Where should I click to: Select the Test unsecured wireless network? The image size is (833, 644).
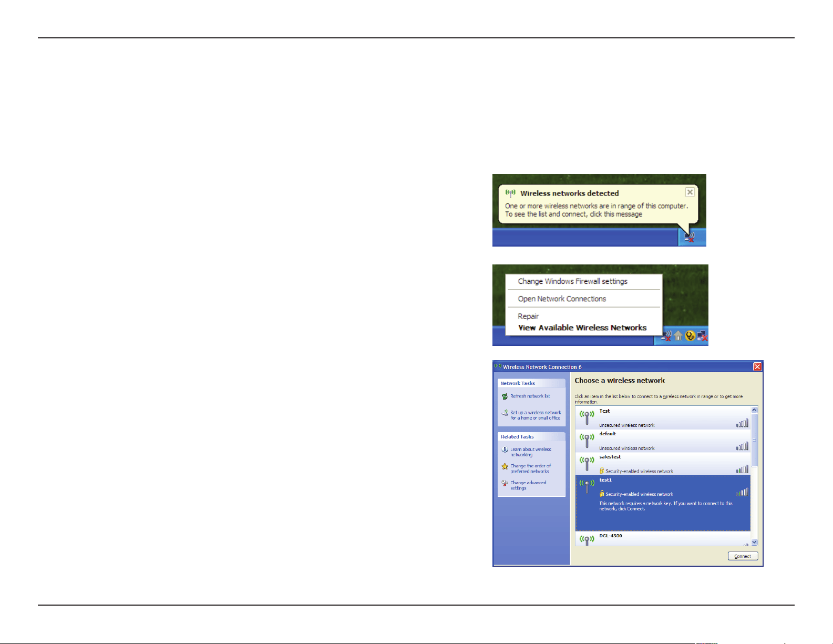point(663,417)
